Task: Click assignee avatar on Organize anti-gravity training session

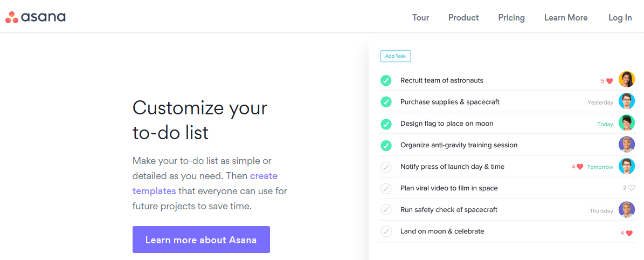Action: pyautogui.click(x=627, y=145)
